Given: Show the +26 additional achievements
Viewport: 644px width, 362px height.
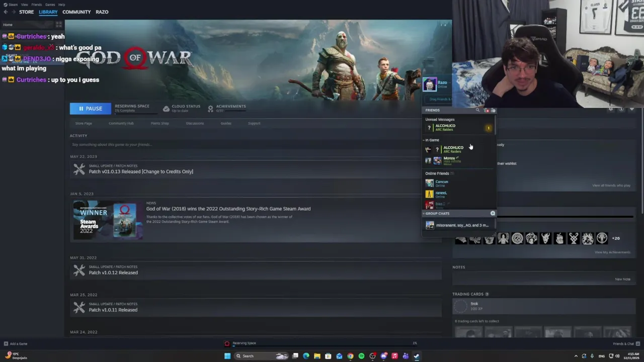Looking at the screenshot, I should [616, 238].
